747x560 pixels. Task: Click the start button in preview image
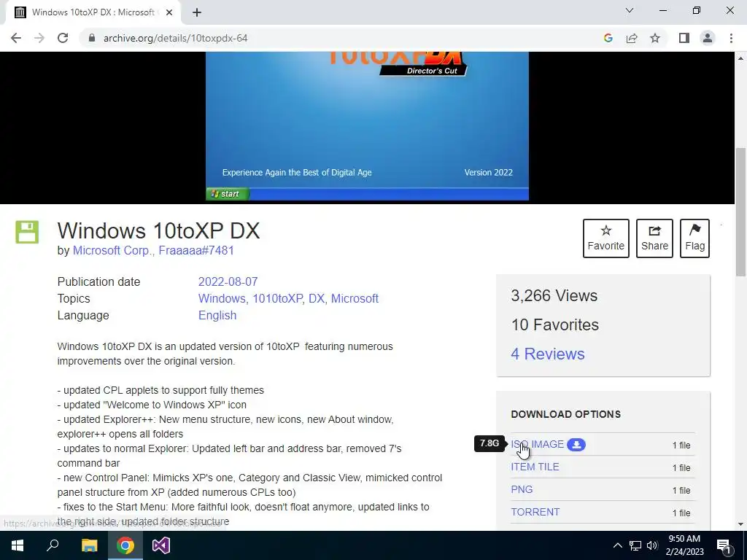coord(228,194)
